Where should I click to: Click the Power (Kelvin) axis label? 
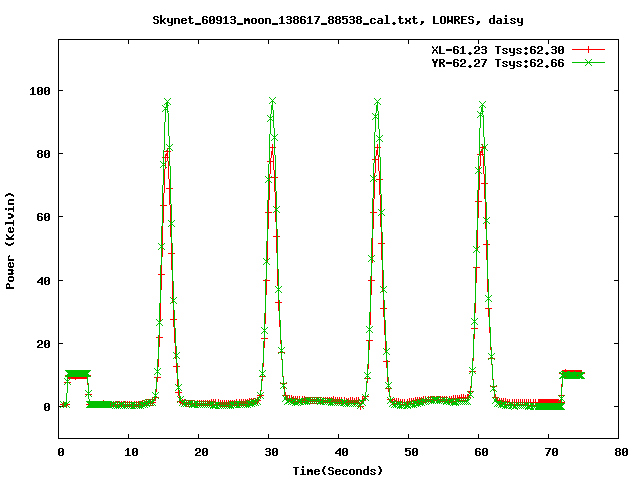pos(10,240)
